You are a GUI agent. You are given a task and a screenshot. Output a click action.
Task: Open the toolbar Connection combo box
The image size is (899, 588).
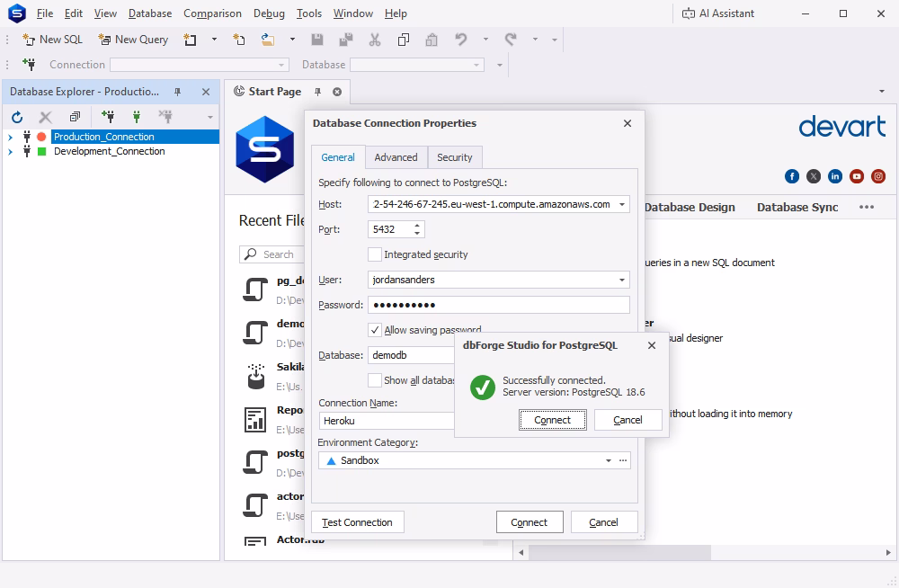click(x=200, y=65)
